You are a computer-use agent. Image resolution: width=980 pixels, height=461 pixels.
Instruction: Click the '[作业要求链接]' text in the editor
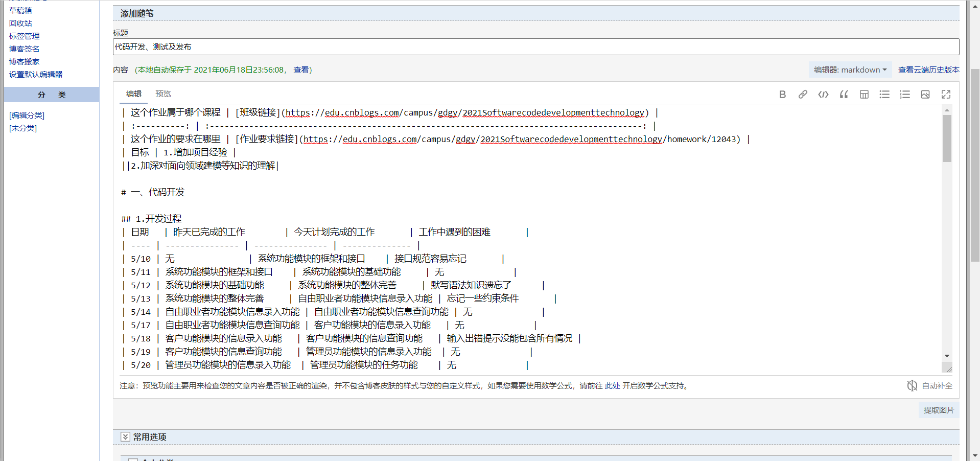coord(267,139)
